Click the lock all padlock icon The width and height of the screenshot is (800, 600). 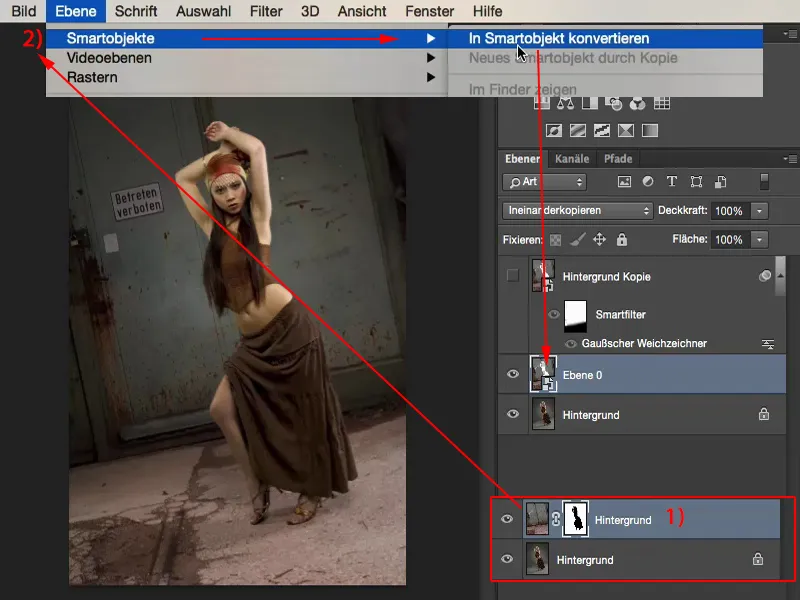(x=622, y=240)
